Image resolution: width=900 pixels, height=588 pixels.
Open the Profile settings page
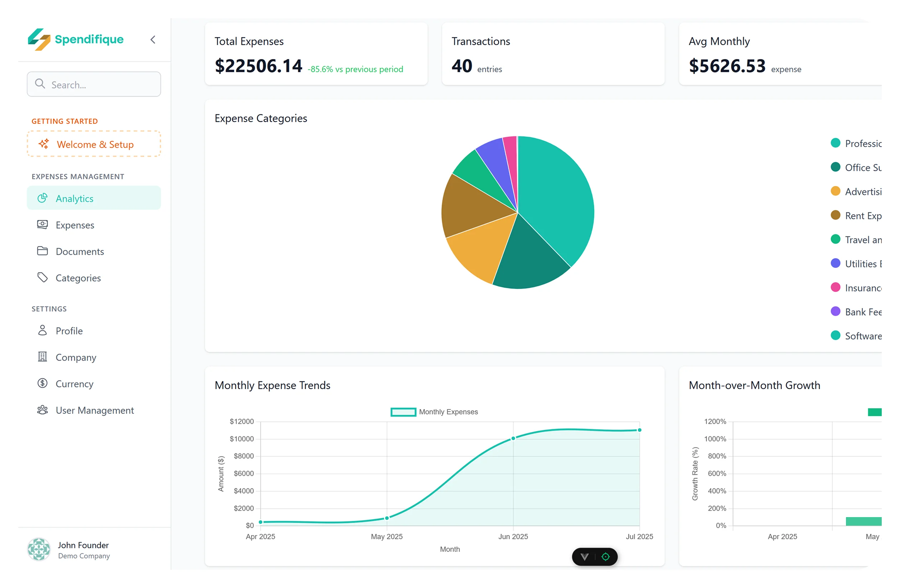pyautogui.click(x=69, y=330)
